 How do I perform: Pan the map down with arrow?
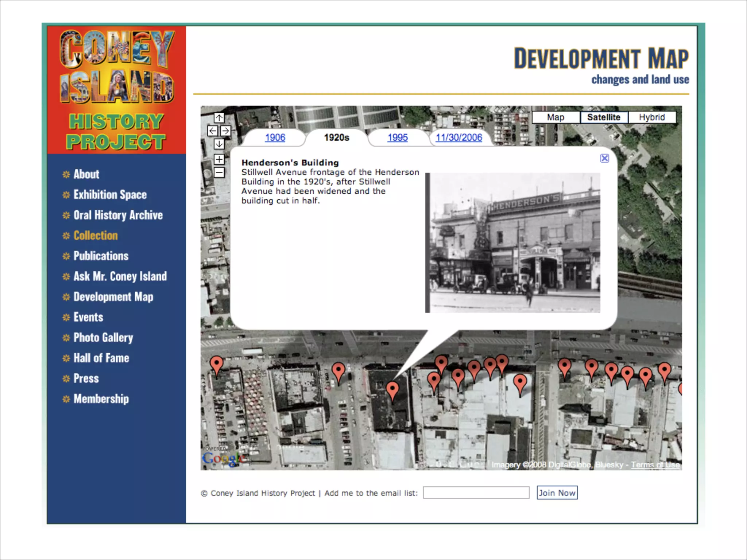219,144
